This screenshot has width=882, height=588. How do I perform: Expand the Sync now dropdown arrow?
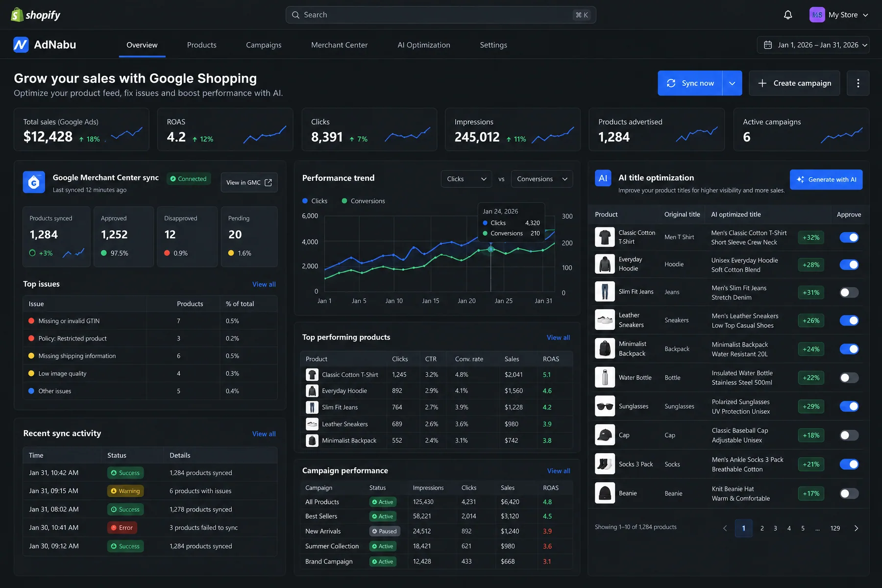pos(732,83)
